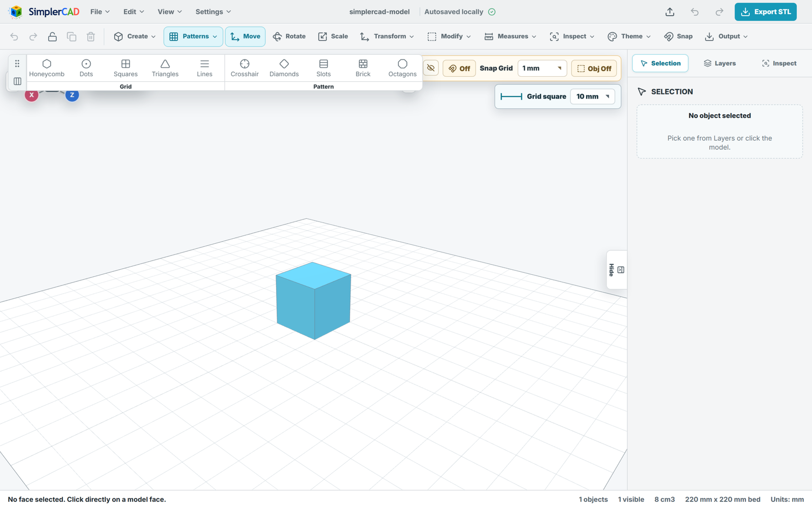The width and height of the screenshot is (812, 508).
Task: Open the Theme dropdown
Action: click(629, 37)
